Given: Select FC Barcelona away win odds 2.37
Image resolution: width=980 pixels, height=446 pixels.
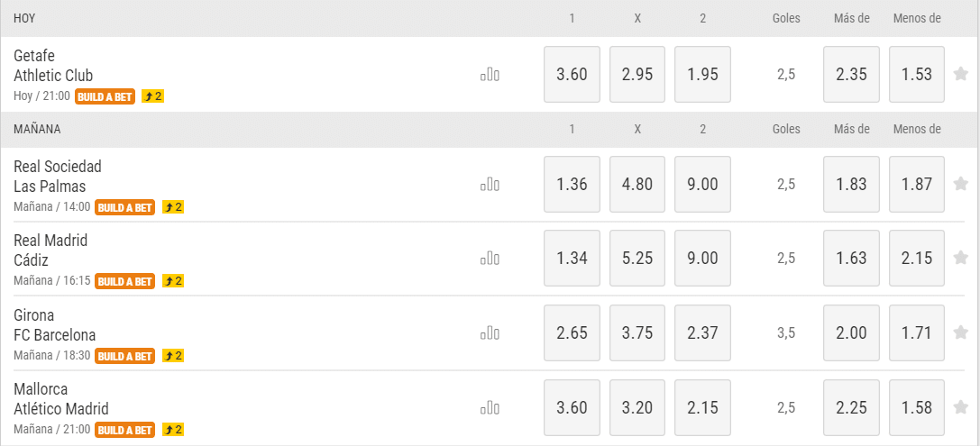Looking at the screenshot, I should 702,333.
